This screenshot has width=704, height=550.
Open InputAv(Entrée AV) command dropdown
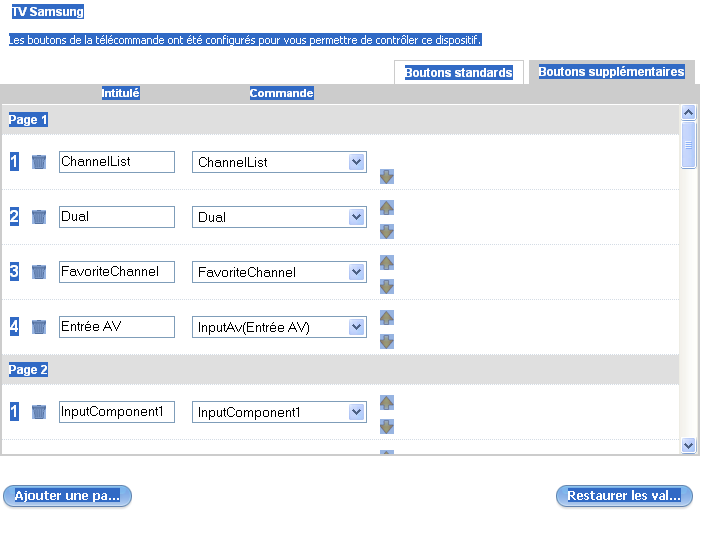point(356,327)
